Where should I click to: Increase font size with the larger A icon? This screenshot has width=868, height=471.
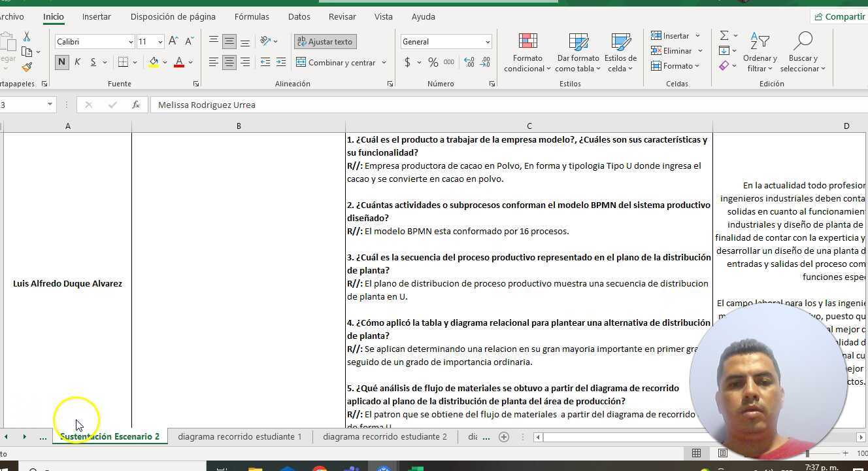173,41
